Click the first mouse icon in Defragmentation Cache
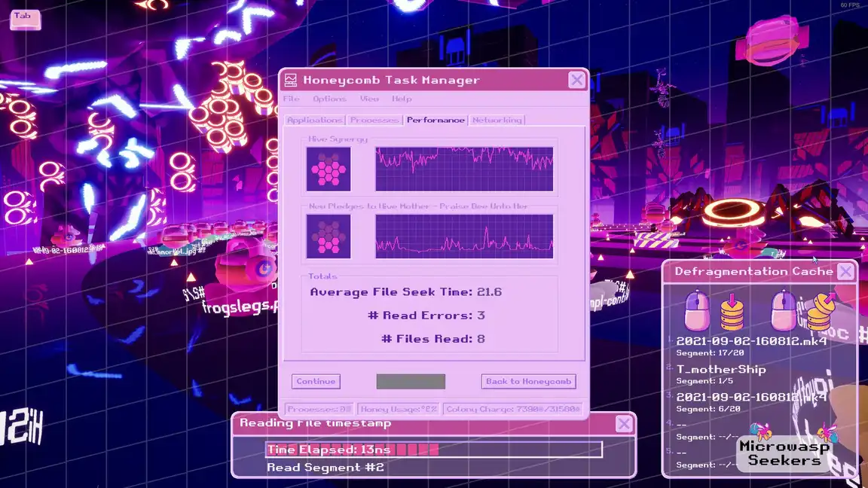The image size is (868, 488). (697, 311)
